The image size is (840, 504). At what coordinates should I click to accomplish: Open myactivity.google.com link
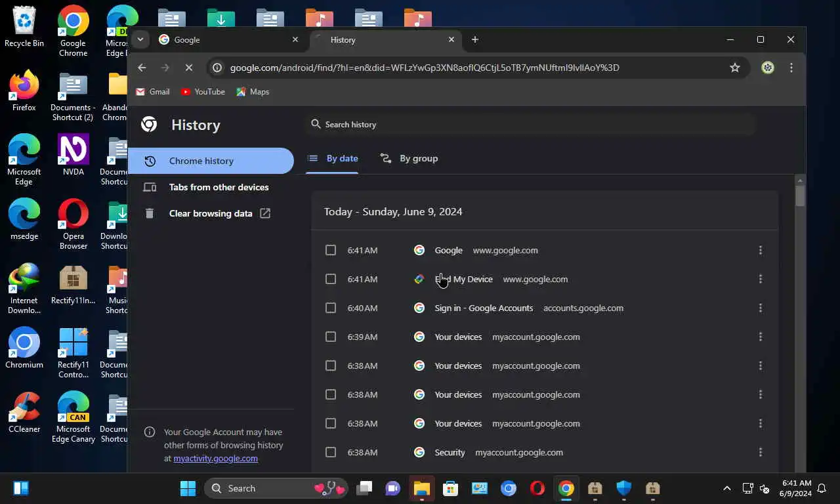[215, 458]
